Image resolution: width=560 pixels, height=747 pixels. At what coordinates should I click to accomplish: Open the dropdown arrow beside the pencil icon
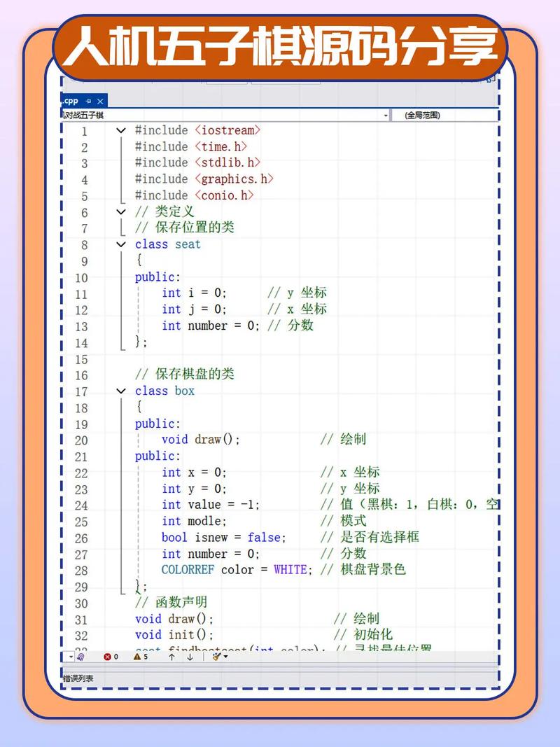(x=225, y=656)
